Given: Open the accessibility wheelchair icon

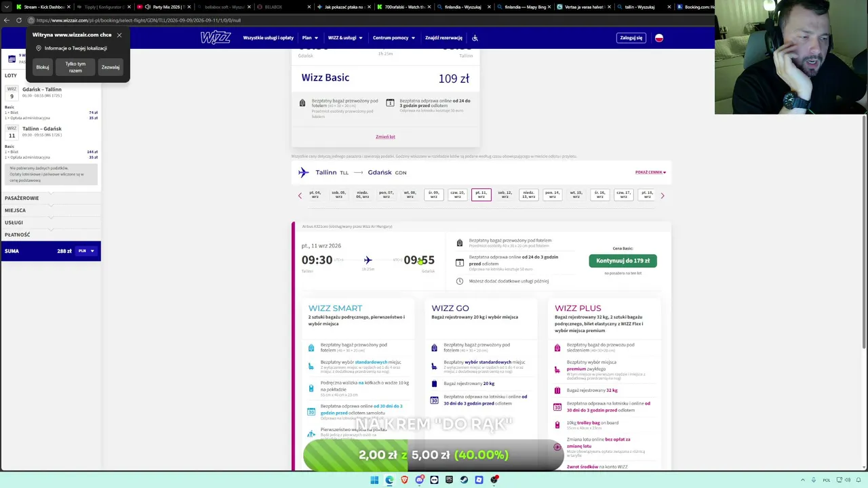Looking at the screenshot, I should pos(475,38).
